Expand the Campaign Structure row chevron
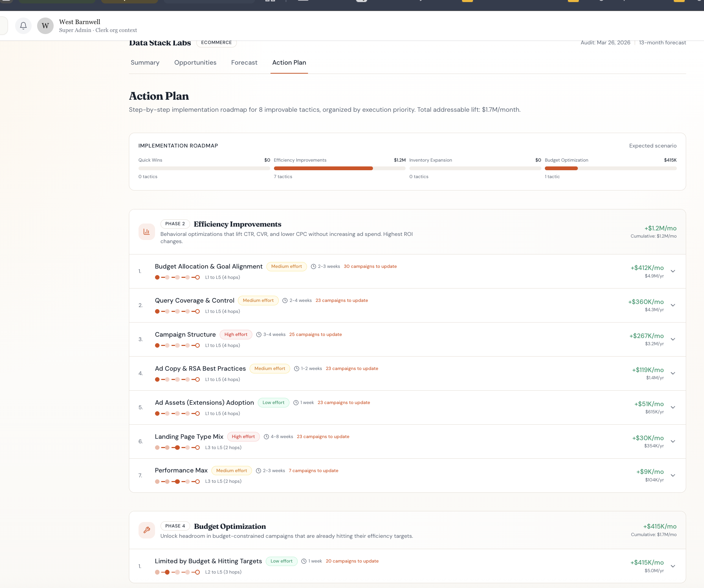The height and width of the screenshot is (588, 704). point(673,339)
